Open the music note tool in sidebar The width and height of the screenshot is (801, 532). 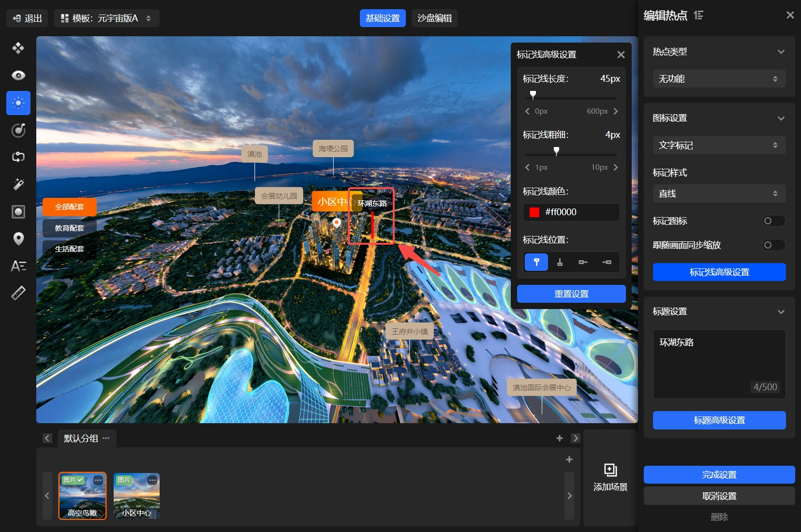click(x=18, y=130)
